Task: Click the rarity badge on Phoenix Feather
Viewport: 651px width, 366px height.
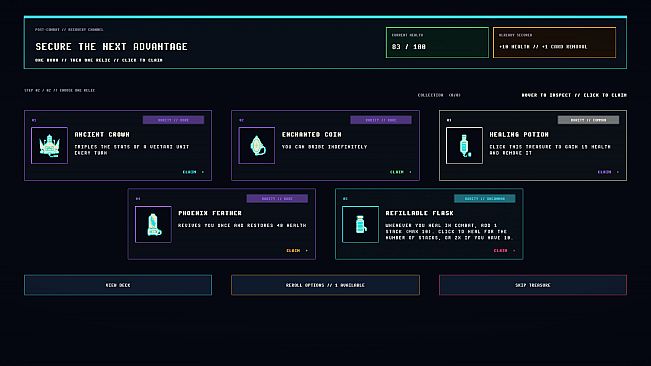Action: tap(277, 199)
